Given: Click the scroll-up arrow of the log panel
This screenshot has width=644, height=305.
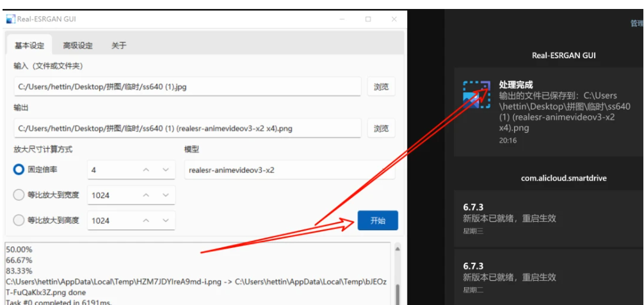Looking at the screenshot, I should pos(398,249).
